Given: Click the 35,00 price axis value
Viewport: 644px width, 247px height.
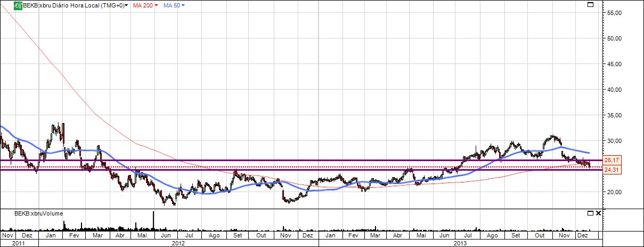Looking at the screenshot, I should [x=615, y=115].
